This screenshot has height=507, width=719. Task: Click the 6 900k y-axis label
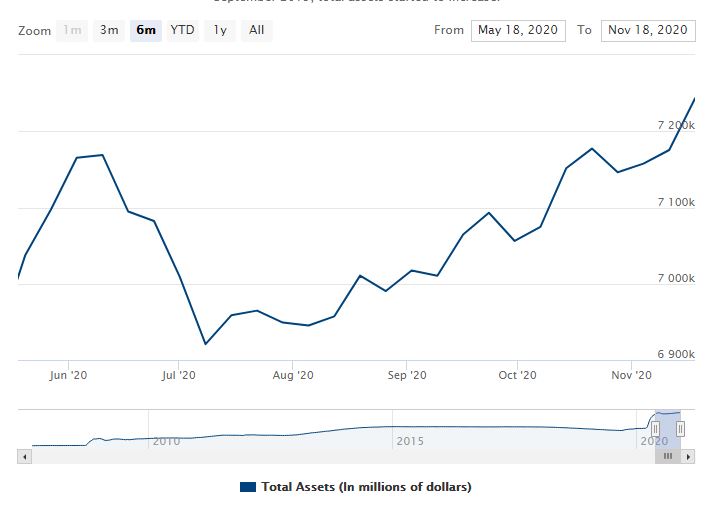[x=676, y=354]
